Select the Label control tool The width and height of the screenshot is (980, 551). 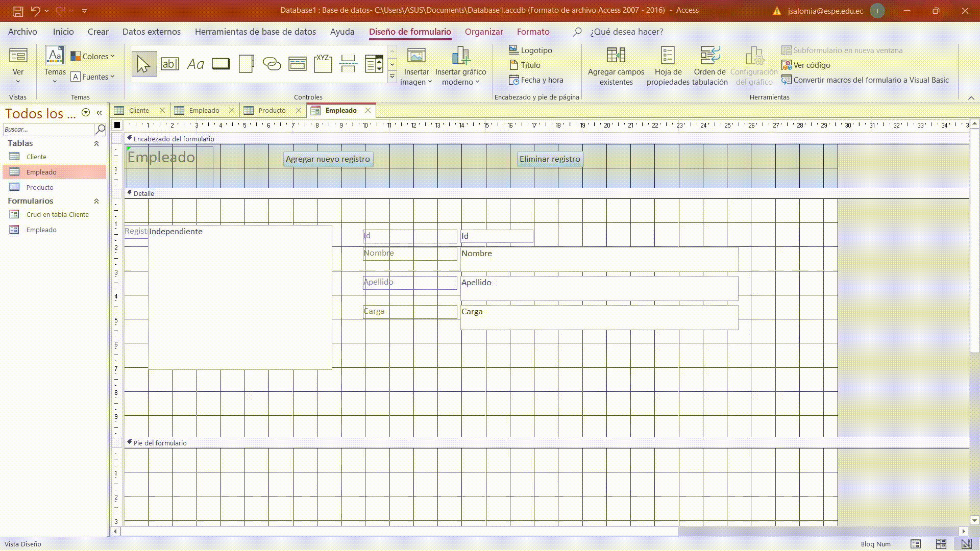pyautogui.click(x=195, y=64)
